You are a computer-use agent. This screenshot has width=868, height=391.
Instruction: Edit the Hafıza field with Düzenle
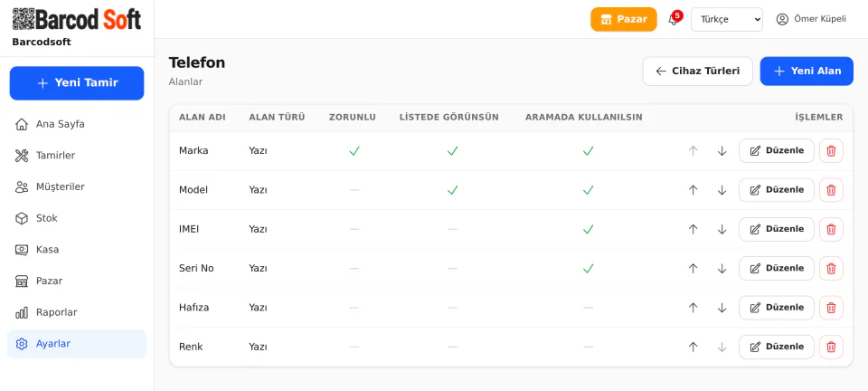(777, 308)
